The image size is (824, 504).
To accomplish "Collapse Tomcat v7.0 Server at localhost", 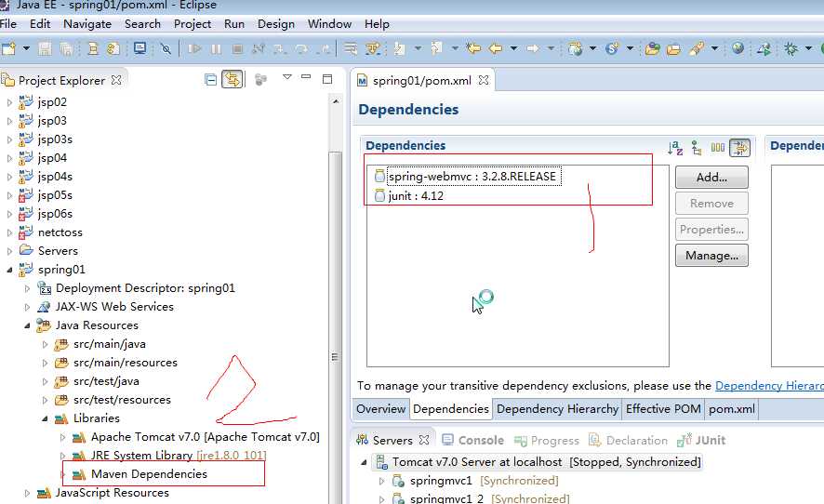I will (x=364, y=462).
